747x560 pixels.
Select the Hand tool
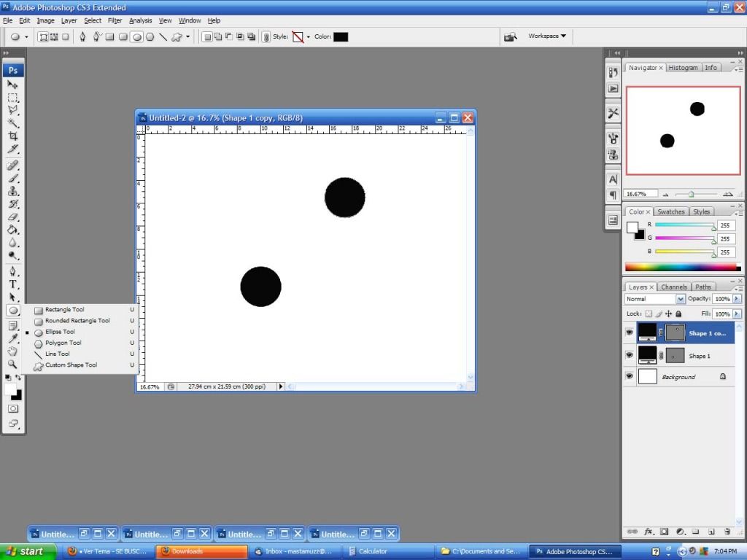(x=13, y=351)
